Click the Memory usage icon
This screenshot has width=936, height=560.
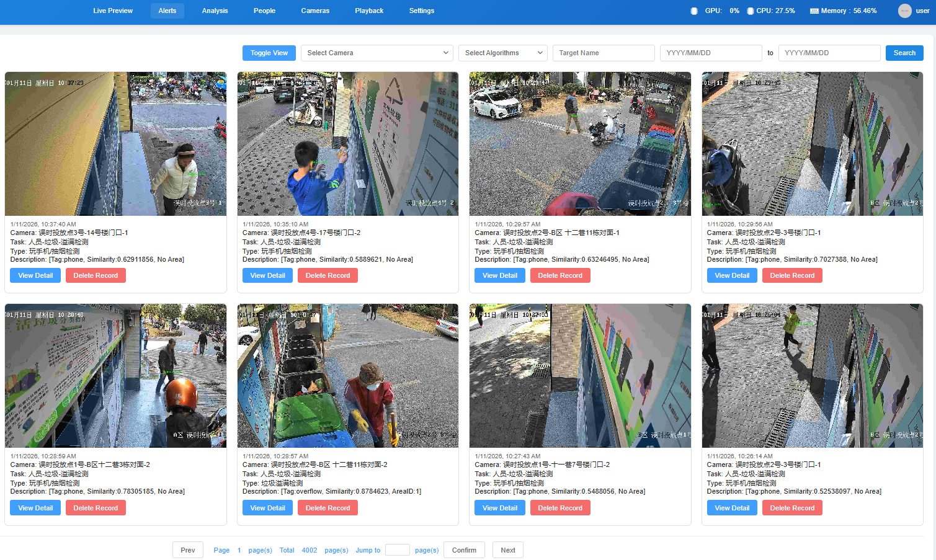click(x=814, y=11)
